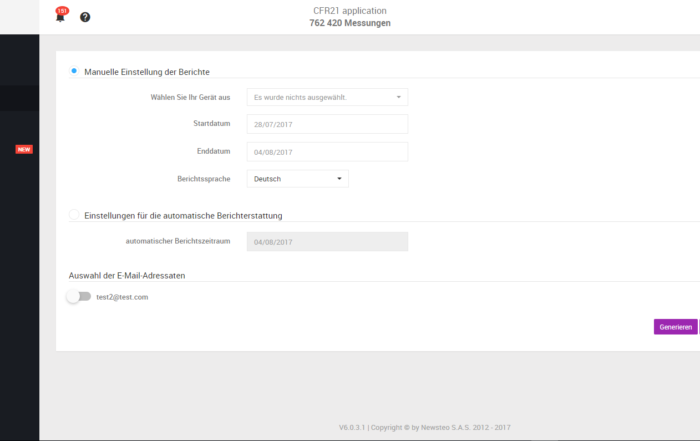Click the Generieren button
This screenshot has height=441, width=700.
(675, 327)
